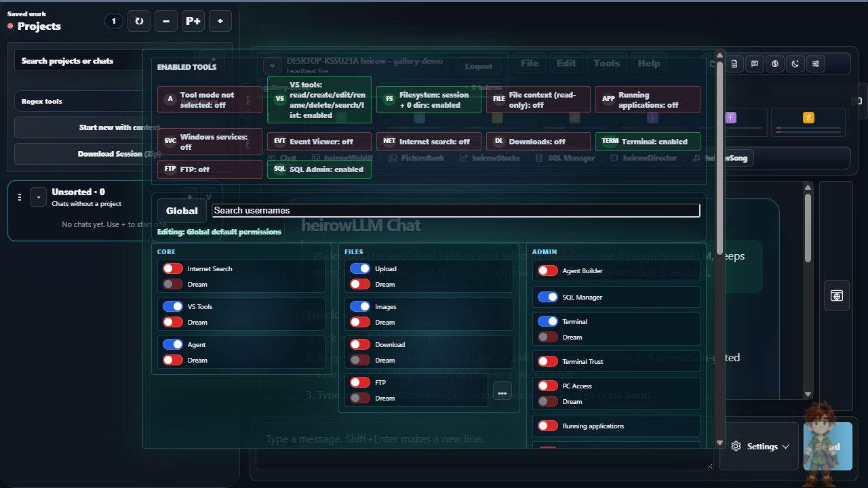
Task: Click the Search usernames field
Action: [x=456, y=211]
